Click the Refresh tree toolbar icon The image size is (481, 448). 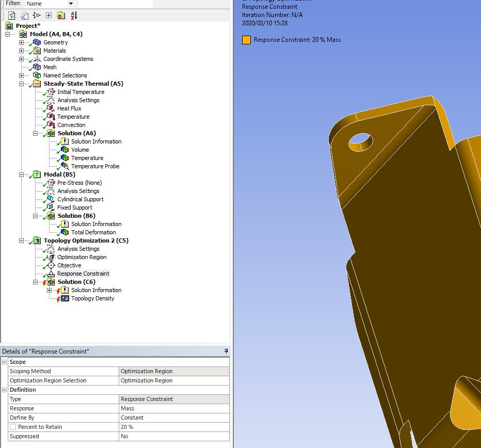click(x=11, y=15)
